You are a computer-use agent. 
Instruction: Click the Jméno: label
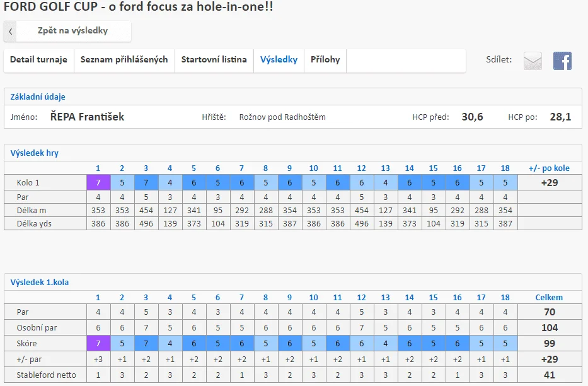tap(23, 117)
